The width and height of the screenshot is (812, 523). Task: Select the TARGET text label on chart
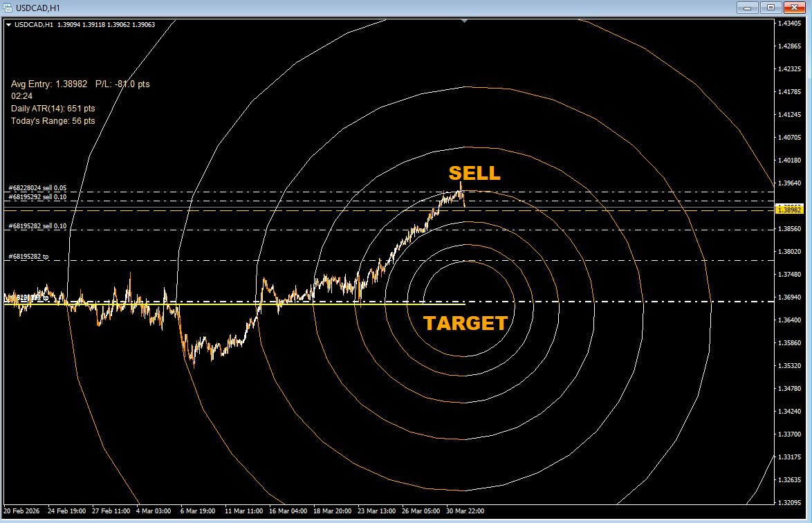(465, 323)
